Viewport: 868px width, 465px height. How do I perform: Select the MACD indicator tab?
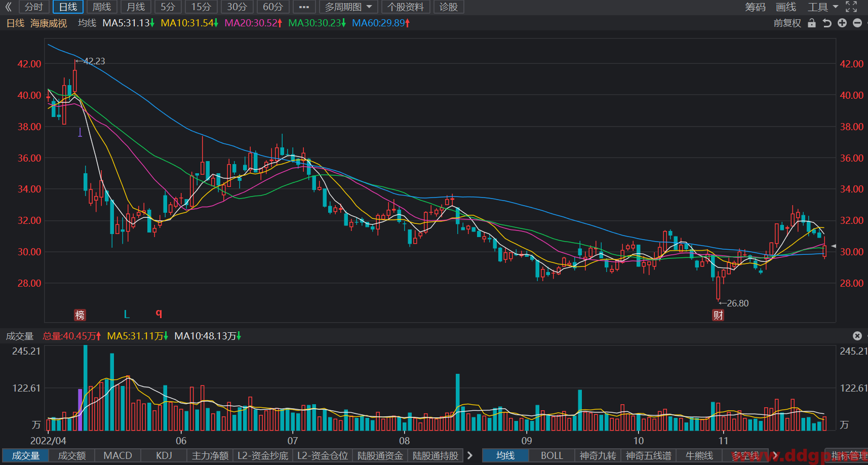[x=118, y=455]
